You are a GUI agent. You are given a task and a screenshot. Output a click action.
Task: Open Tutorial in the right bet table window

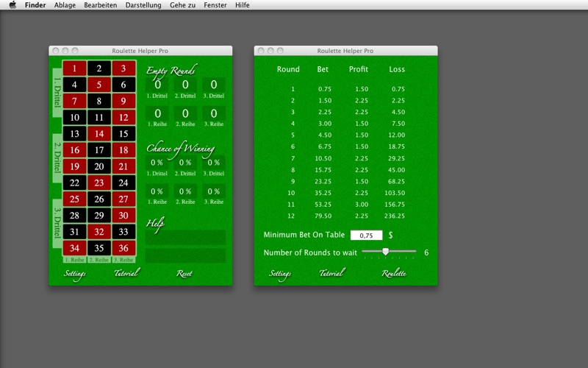(331, 274)
